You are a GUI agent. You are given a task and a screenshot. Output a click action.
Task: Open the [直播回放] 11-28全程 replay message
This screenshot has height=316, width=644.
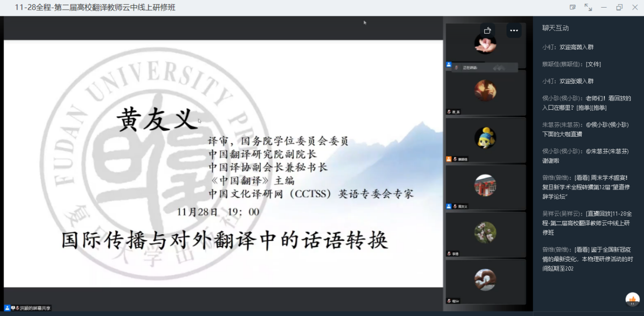[587, 223]
